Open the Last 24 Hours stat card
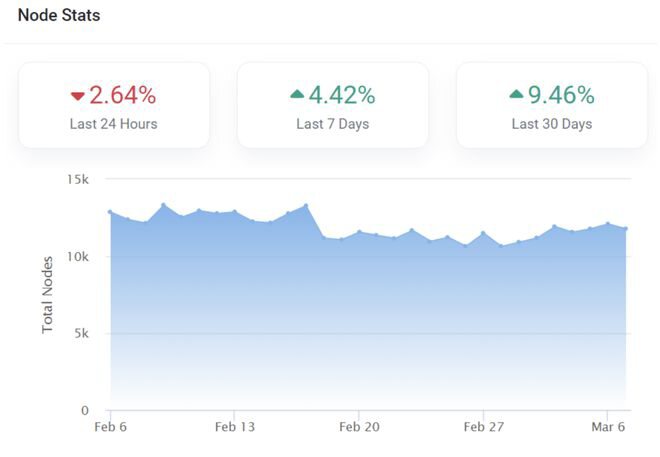This screenshot has height=457, width=660. point(114,106)
